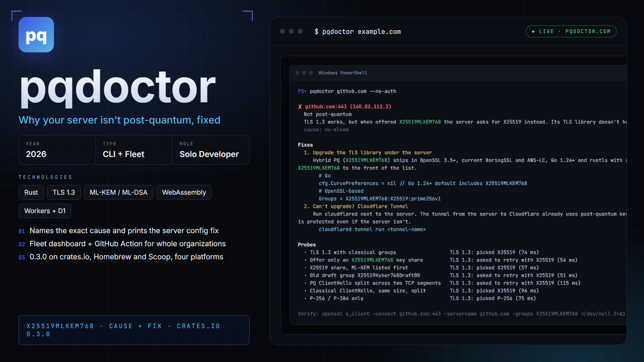Click the Windows PowerShell window title

(343, 73)
